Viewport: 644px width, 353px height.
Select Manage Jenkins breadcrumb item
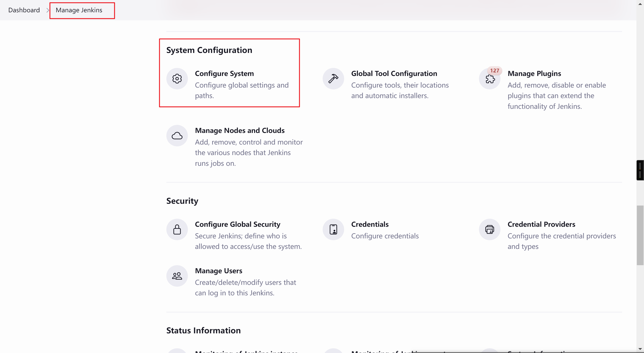(79, 10)
